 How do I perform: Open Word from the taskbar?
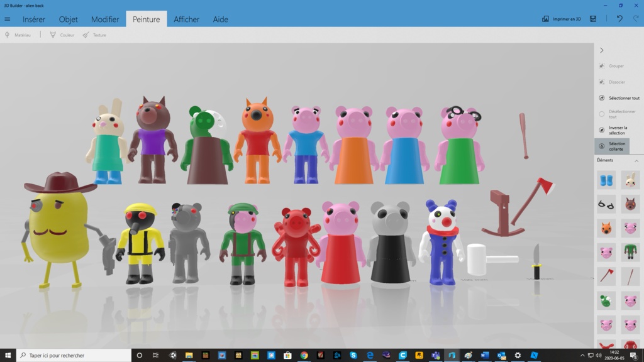pos(485,355)
